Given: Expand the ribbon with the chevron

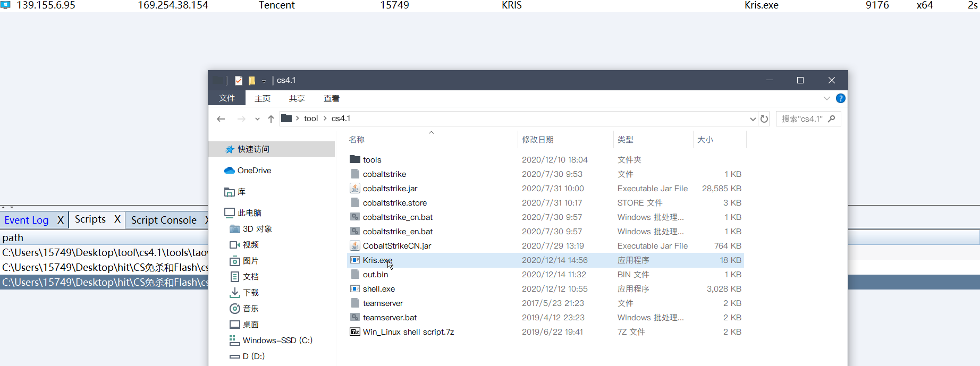Looking at the screenshot, I should pos(826,98).
